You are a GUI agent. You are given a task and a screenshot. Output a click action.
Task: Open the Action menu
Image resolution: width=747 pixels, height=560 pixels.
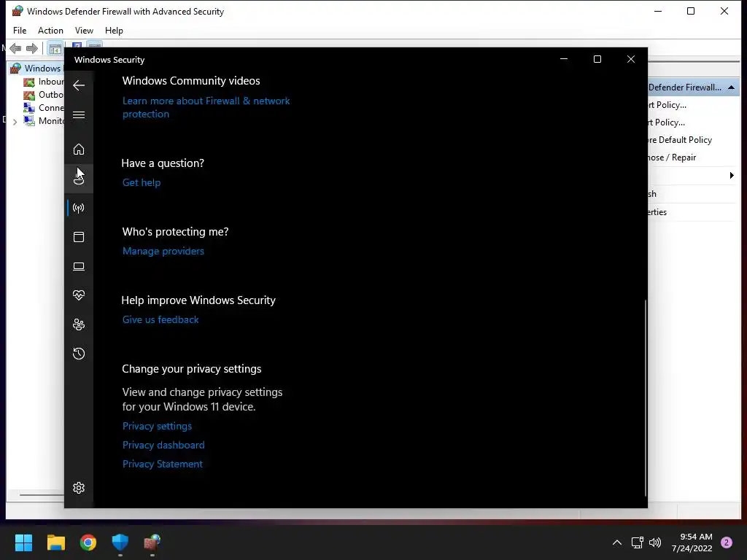[50, 31]
